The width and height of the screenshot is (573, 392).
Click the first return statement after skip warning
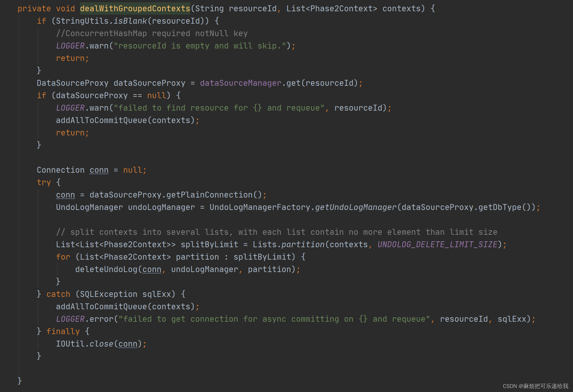tap(72, 58)
